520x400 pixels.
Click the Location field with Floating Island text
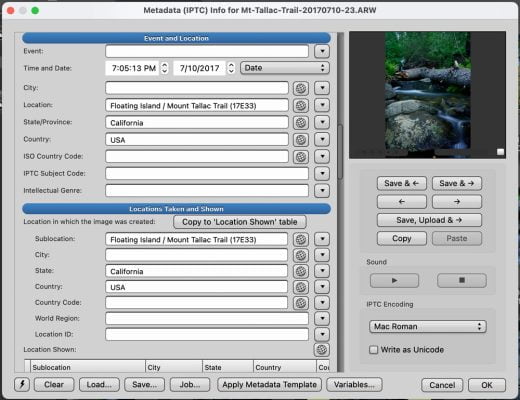coord(197,106)
